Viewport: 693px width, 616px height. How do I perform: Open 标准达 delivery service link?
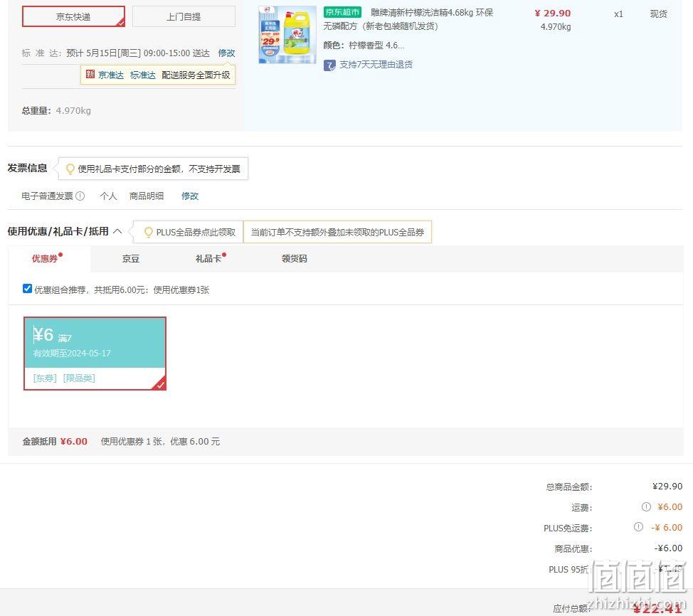coord(143,75)
